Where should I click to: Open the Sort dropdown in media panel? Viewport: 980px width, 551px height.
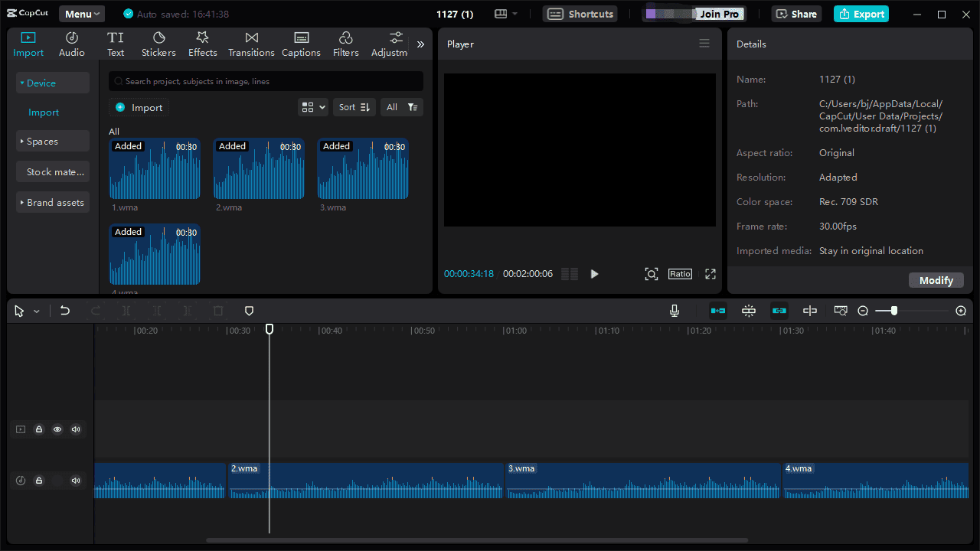coord(354,107)
